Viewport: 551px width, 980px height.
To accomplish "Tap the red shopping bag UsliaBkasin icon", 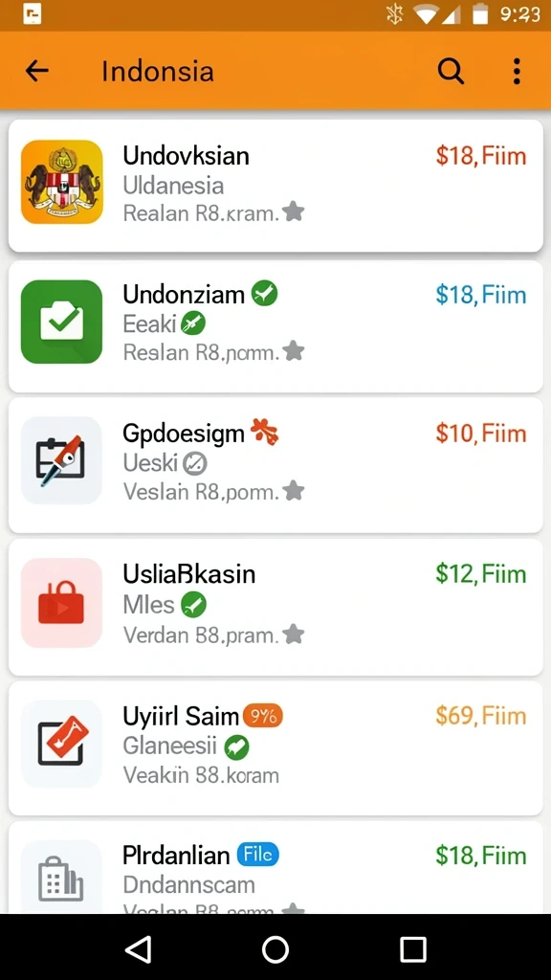I will tap(61, 603).
